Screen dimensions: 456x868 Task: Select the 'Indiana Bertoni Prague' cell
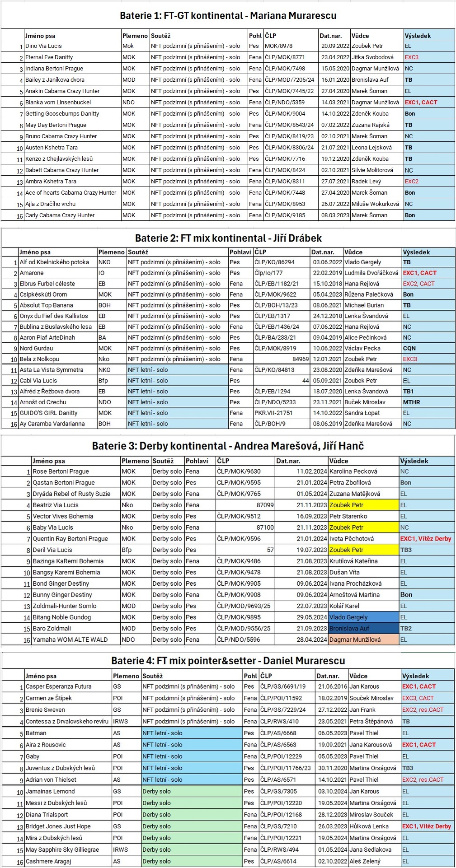pyautogui.click(x=72, y=69)
